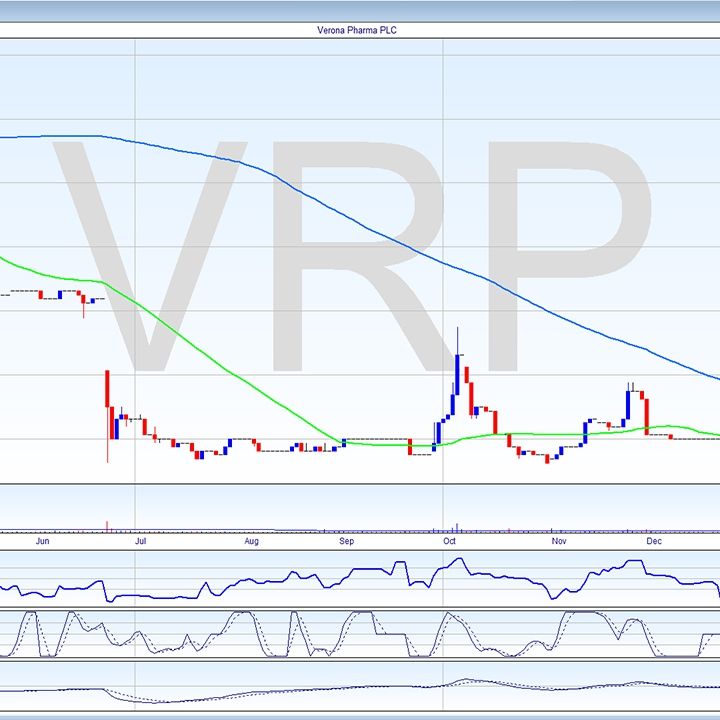Image resolution: width=720 pixels, height=720 pixels.
Task: Click the Verona Pharma PLC chart title
Action: coord(357,30)
